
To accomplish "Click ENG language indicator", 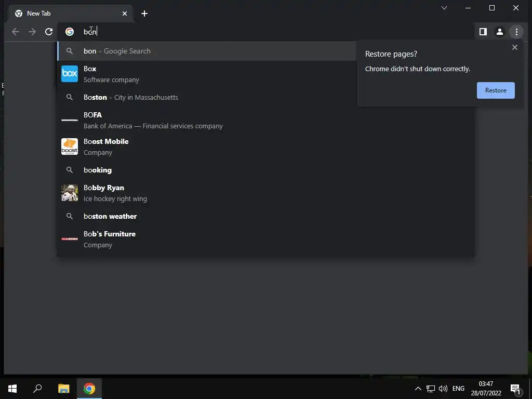I will (458, 389).
